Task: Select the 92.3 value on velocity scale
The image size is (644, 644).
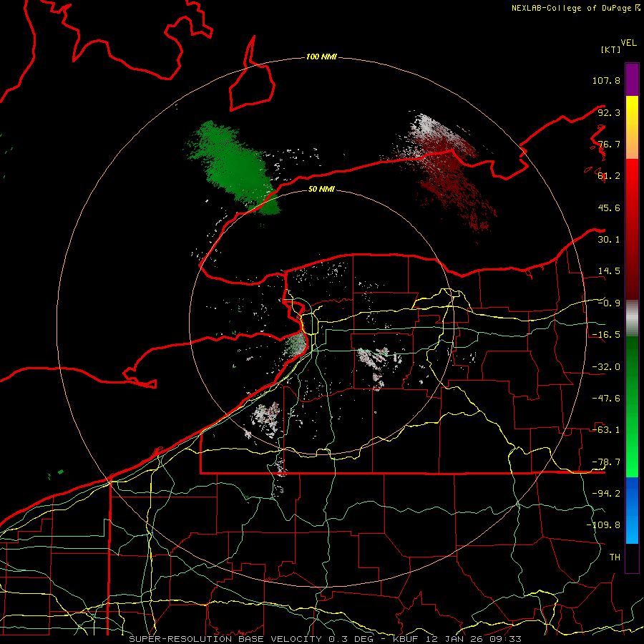Action: pos(609,112)
